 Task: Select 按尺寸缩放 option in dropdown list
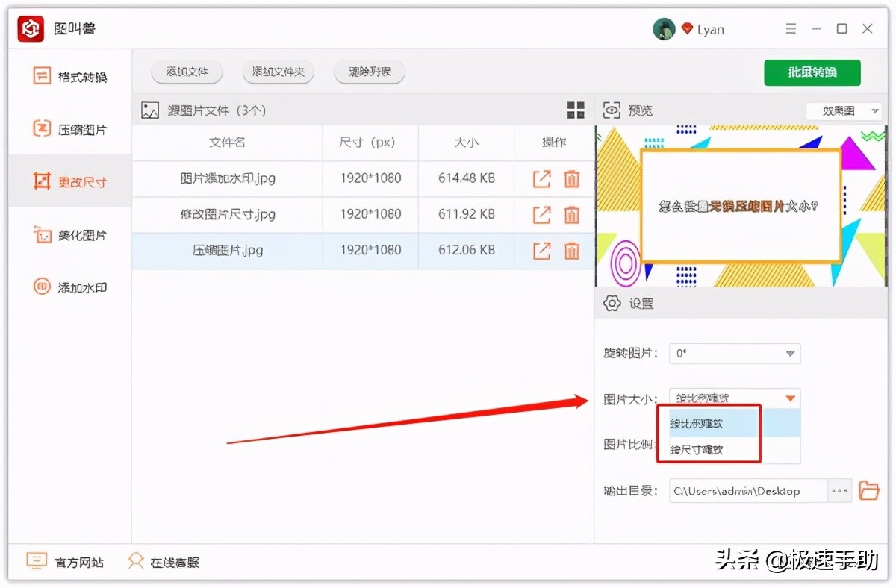[696, 450]
